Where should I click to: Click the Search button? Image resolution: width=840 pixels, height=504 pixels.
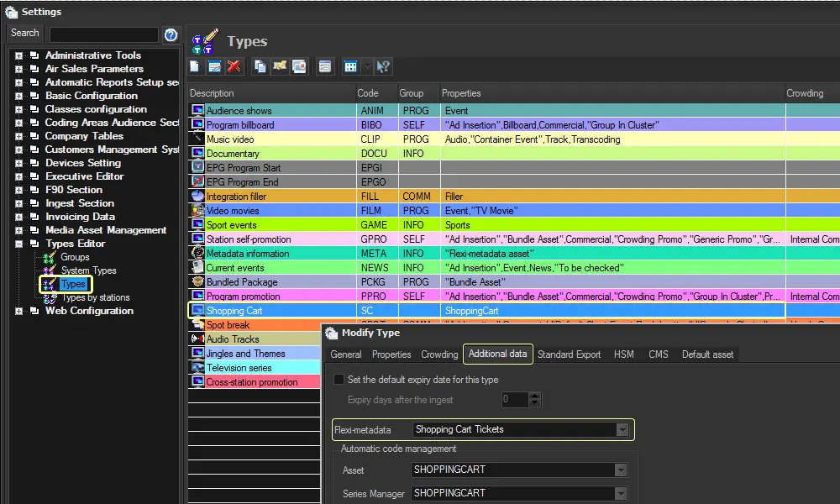pyautogui.click(x=25, y=34)
